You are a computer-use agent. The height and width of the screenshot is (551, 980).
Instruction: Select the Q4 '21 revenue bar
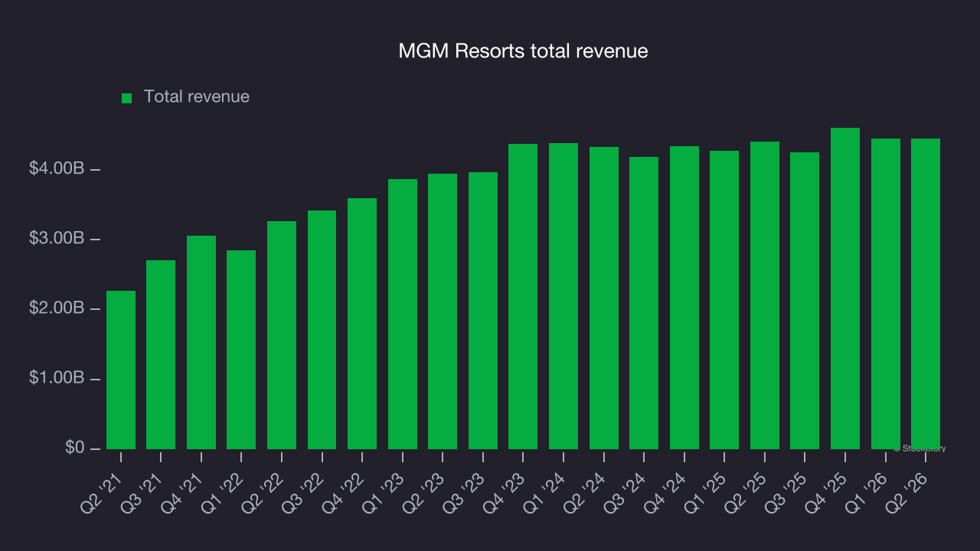tap(201, 342)
